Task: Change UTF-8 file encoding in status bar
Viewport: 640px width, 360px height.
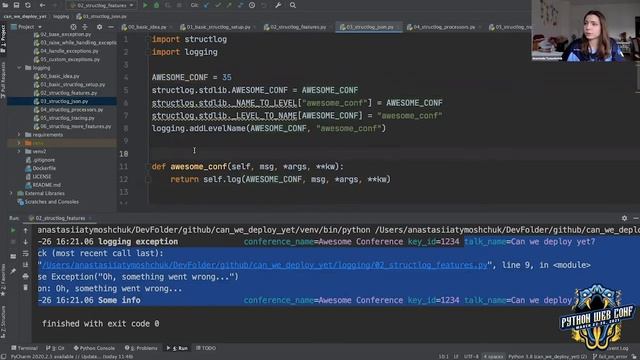Action: (471, 357)
